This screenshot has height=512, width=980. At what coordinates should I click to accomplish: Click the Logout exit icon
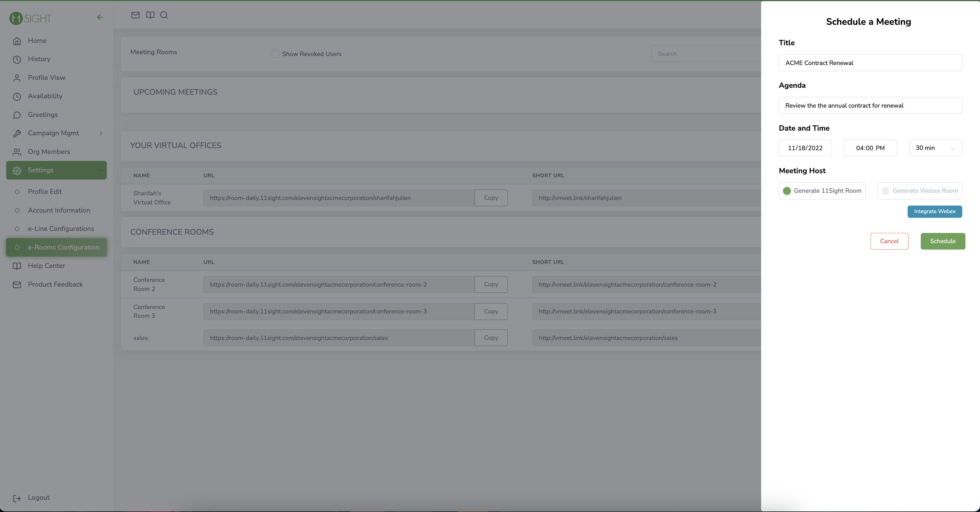[x=17, y=498]
